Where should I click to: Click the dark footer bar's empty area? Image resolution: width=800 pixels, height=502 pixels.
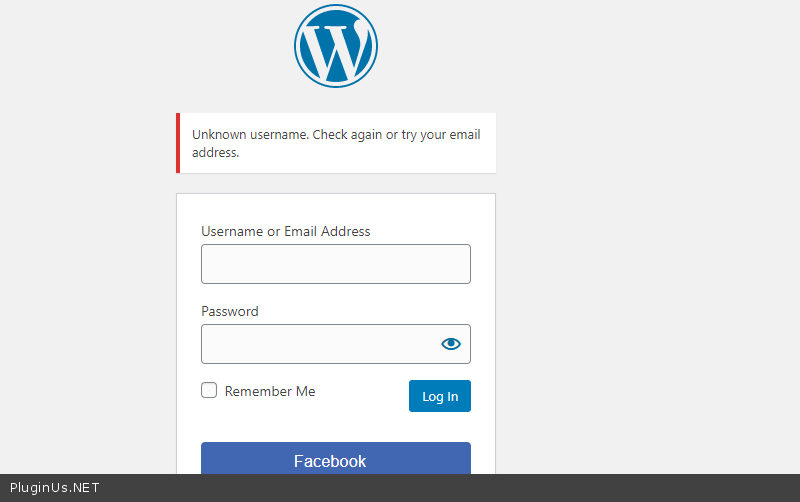[x=450, y=488]
